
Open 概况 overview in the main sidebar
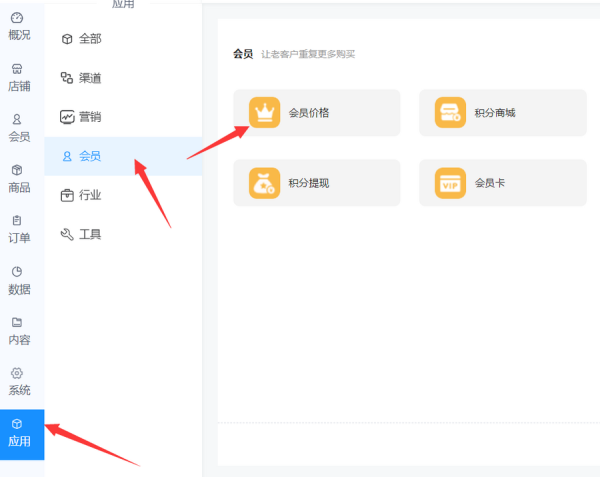pyautogui.click(x=19, y=27)
